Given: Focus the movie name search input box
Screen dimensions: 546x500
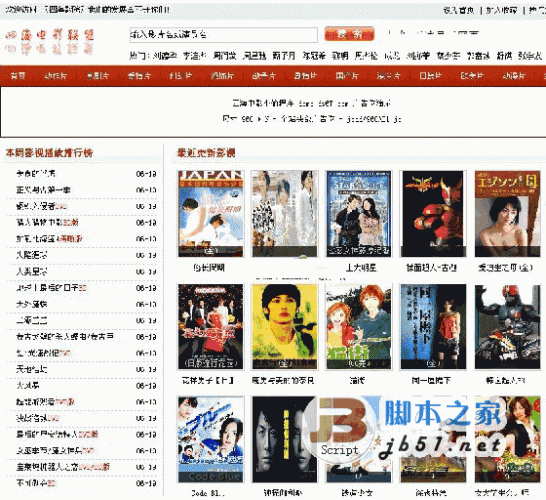Looking at the screenshot, I should coord(224,34).
